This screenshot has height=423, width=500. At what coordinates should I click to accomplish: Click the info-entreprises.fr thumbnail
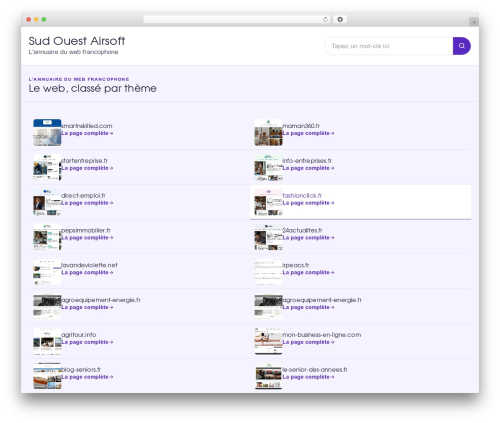click(x=268, y=167)
